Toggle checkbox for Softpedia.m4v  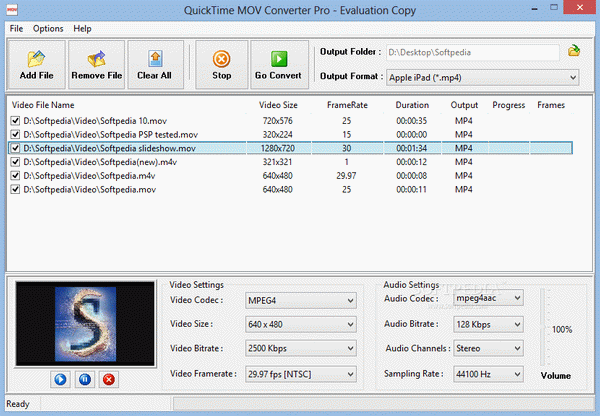click(x=15, y=176)
